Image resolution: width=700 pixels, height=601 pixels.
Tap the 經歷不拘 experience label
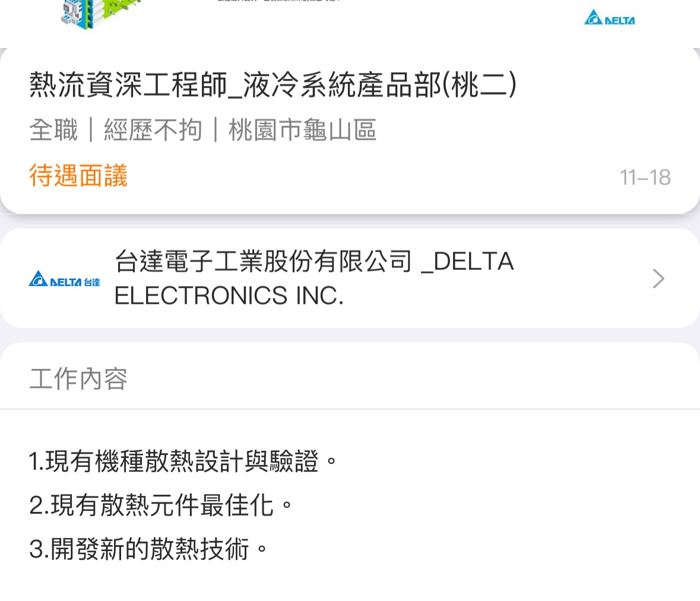[153, 130]
